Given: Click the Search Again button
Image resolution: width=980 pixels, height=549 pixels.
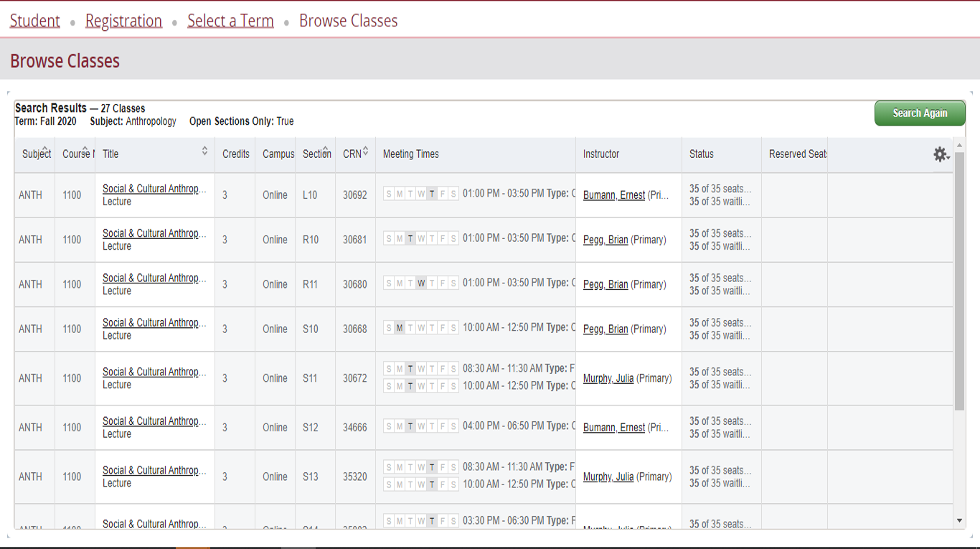Looking at the screenshot, I should pos(919,113).
